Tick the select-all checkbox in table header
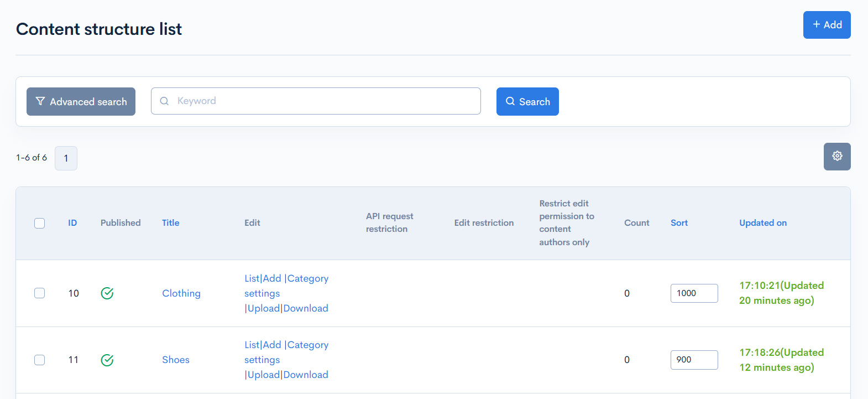This screenshot has height=399, width=868. pos(40,223)
